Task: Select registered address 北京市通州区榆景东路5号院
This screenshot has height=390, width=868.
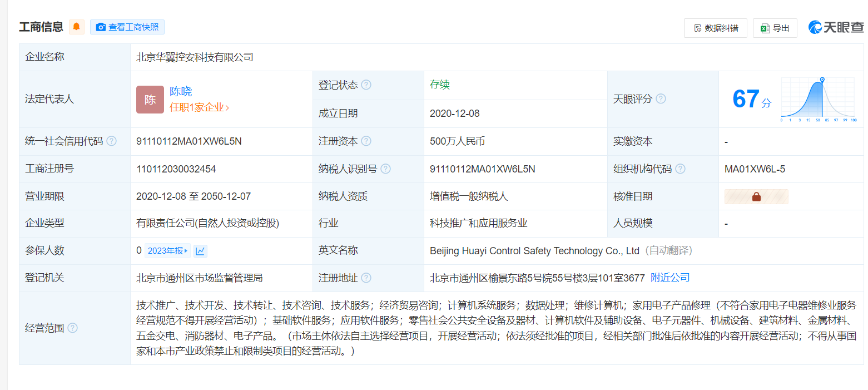Action: (537, 278)
